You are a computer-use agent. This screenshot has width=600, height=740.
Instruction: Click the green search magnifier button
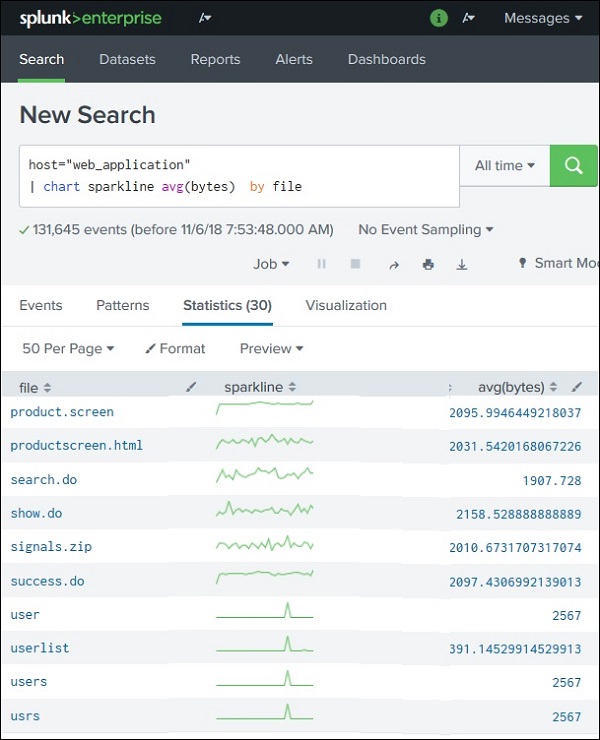(x=573, y=166)
